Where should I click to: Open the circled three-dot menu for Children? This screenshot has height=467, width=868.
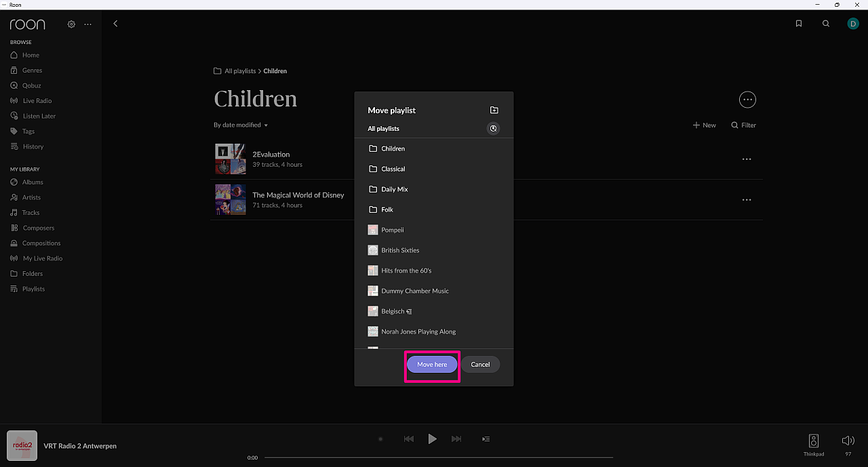pos(747,100)
